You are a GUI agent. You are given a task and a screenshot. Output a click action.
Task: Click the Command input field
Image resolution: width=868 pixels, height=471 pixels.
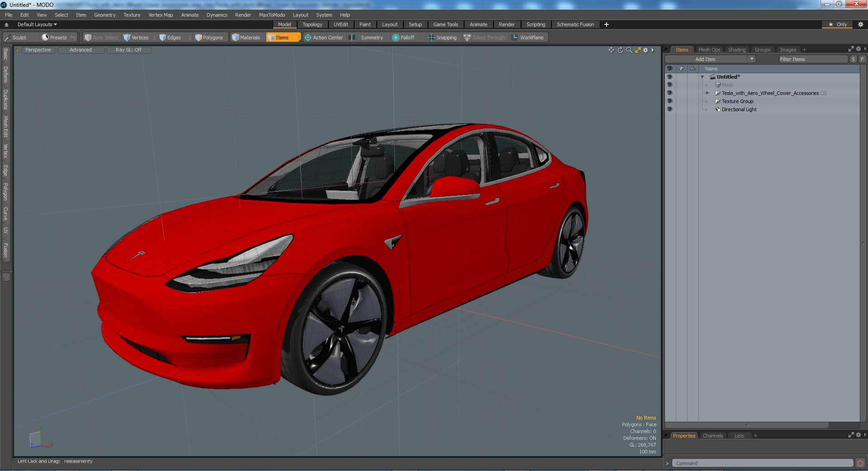point(762,463)
